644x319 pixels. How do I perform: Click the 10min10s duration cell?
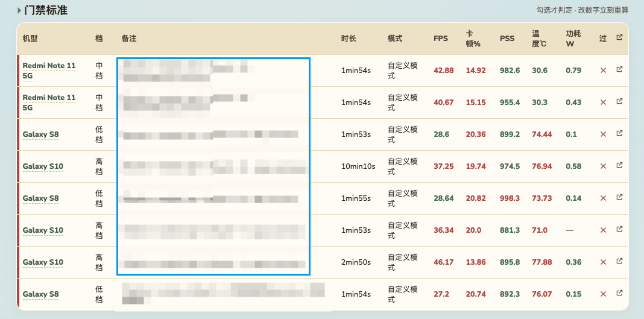click(358, 166)
